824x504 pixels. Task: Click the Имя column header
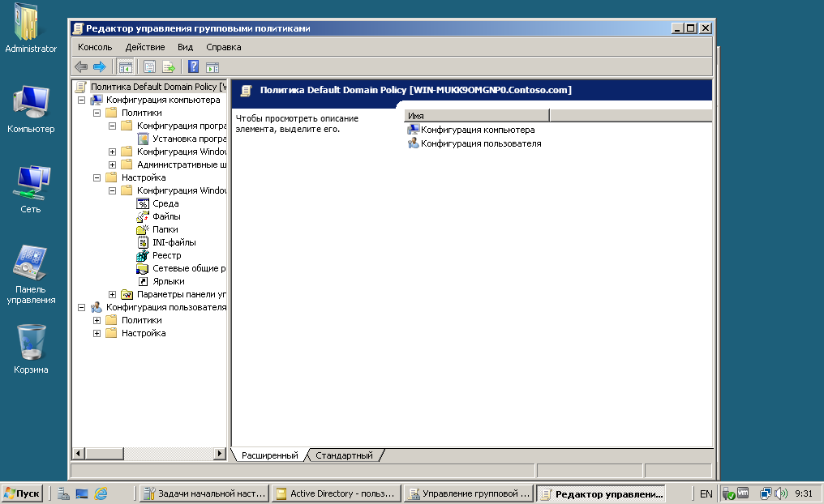[477, 116]
